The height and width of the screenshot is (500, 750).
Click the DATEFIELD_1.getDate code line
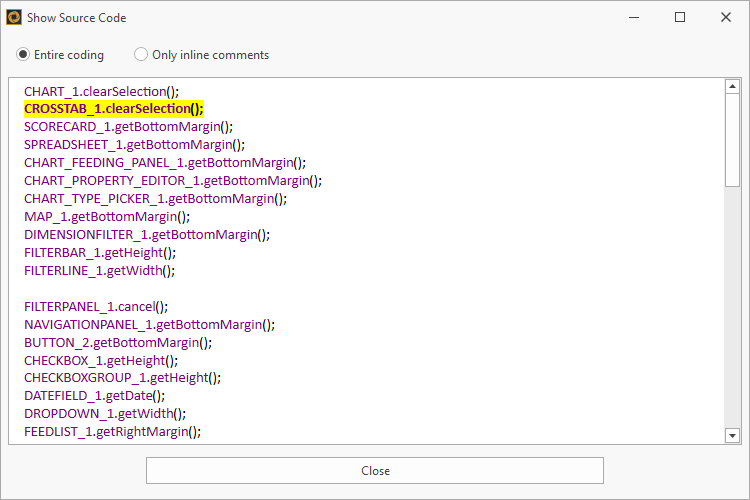(x=94, y=396)
